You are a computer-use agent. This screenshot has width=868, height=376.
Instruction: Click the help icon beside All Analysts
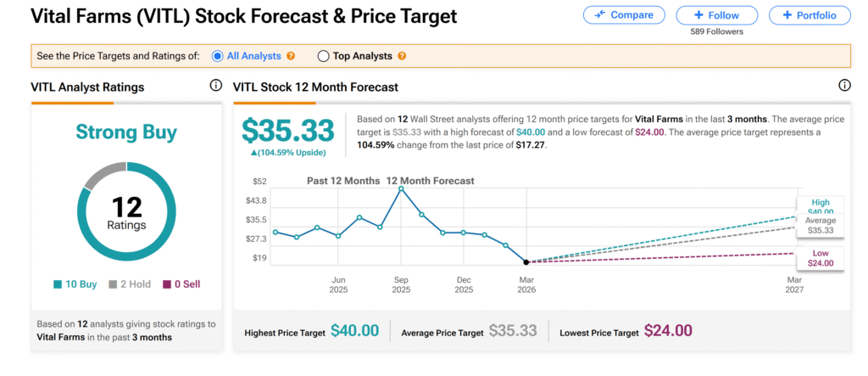[x=291, y=56]
